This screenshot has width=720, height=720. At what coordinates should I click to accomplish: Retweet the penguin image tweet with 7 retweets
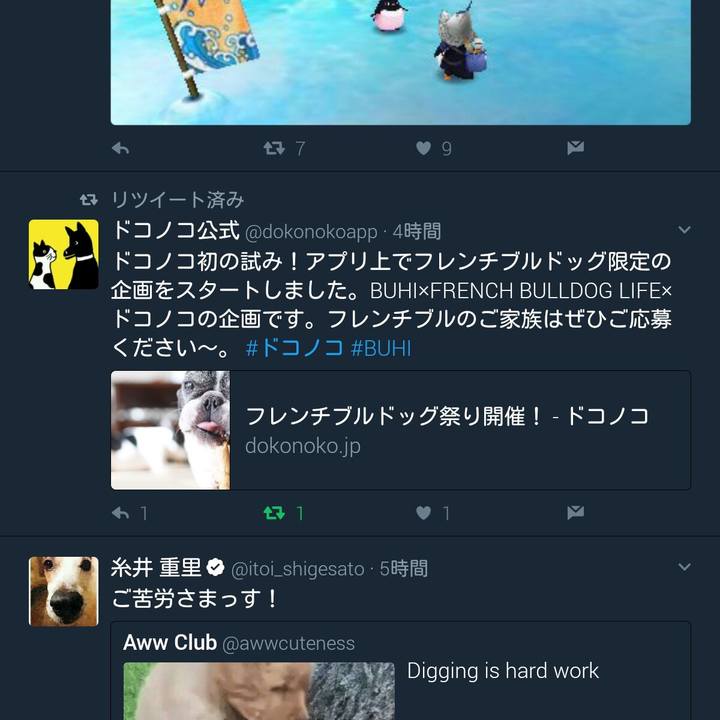click(x=274, y=148)
